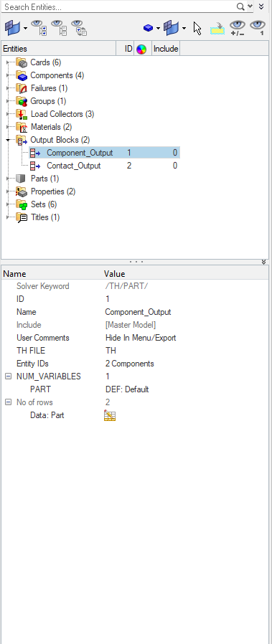Click the blue component solid icon
The image size is (272, 644).
tap(149, 28)
